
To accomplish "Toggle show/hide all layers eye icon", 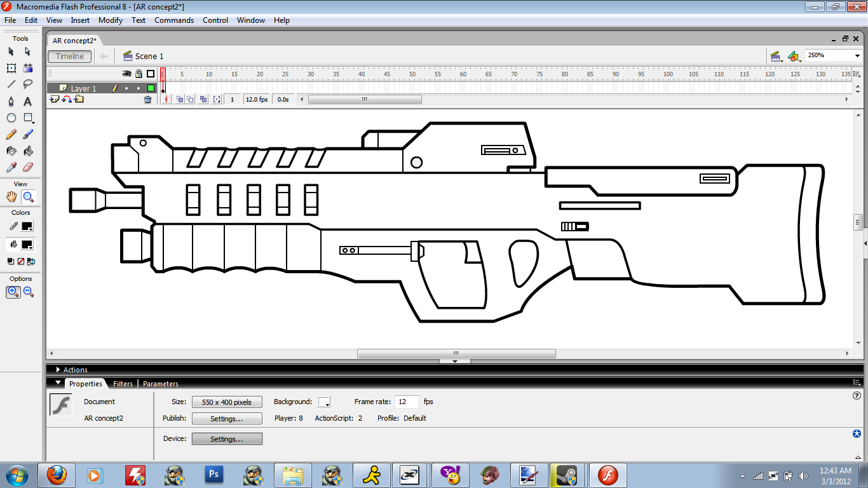I will [x=126, y=74].
